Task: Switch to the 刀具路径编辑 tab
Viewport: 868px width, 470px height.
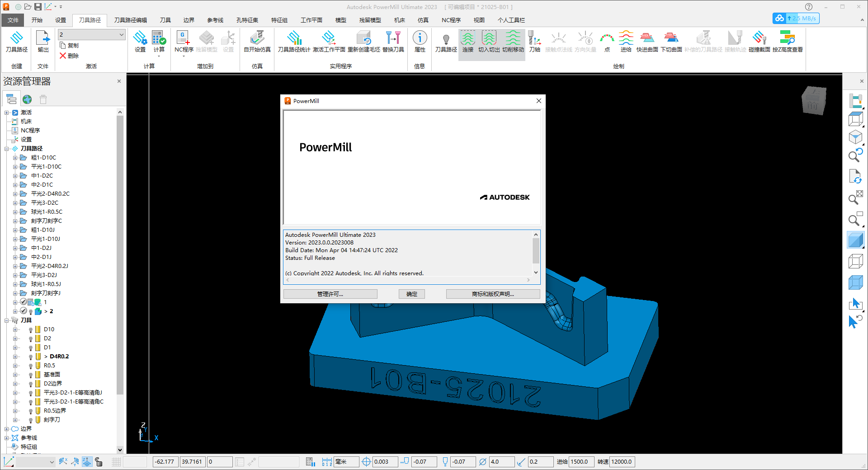Action: pos(130,20)
